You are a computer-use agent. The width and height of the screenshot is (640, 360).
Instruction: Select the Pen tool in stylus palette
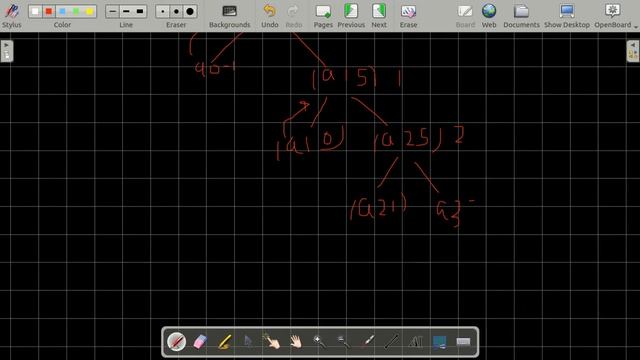(x=176, y=342)
